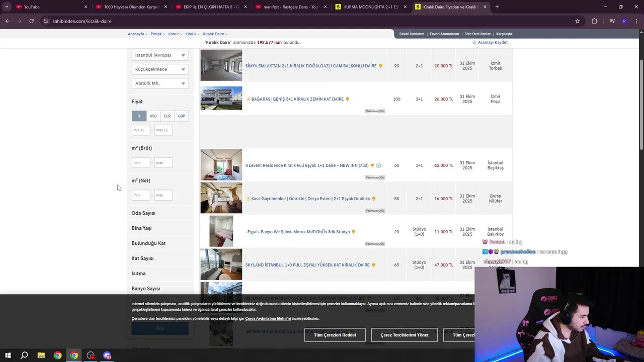Expand the Banyo Sayısı filter
Viewport: 644px width, 362px height.
[146, 289]
